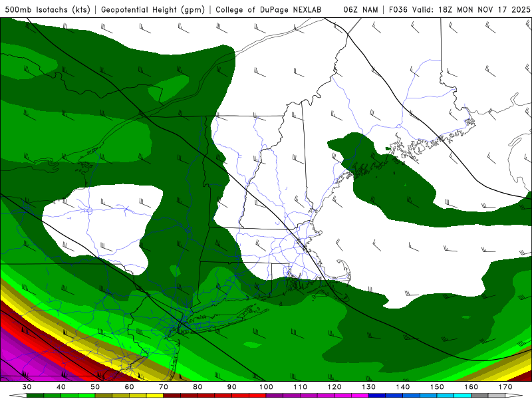Select the dark purple swatch starting at 100
The width and height of the screenshot is (532, 399).
(275, 395)
